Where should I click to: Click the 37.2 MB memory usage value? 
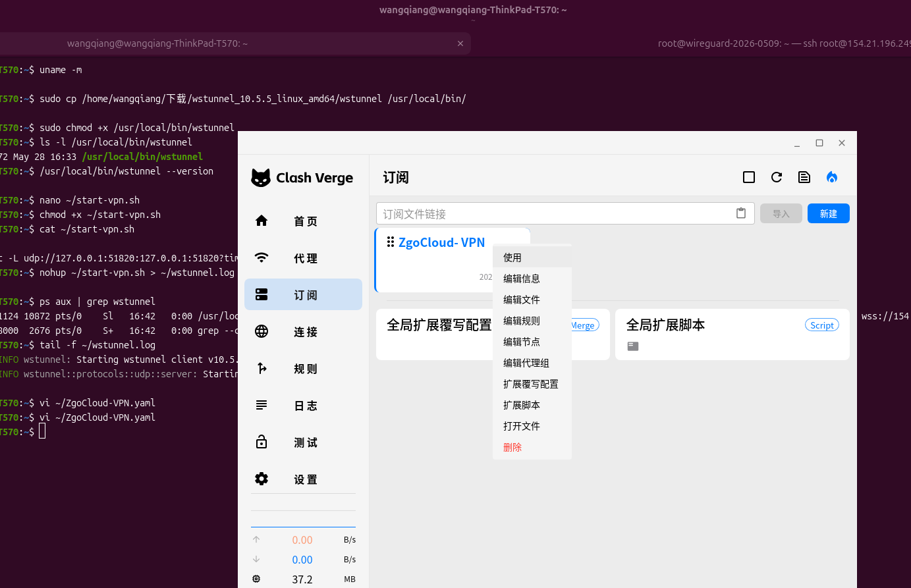(x=302, y=579)
